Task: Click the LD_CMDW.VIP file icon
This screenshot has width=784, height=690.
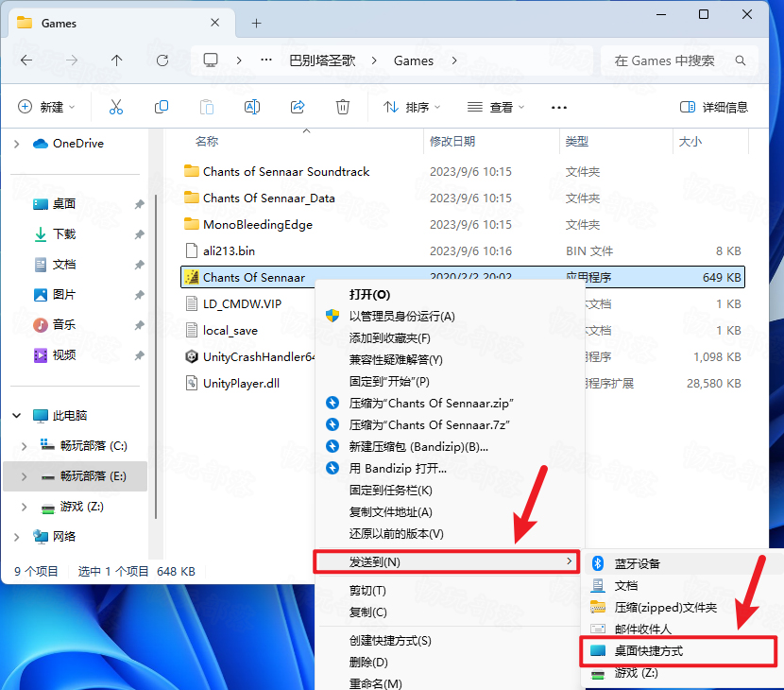Action: pyautogui.click(x=192, y=303)
